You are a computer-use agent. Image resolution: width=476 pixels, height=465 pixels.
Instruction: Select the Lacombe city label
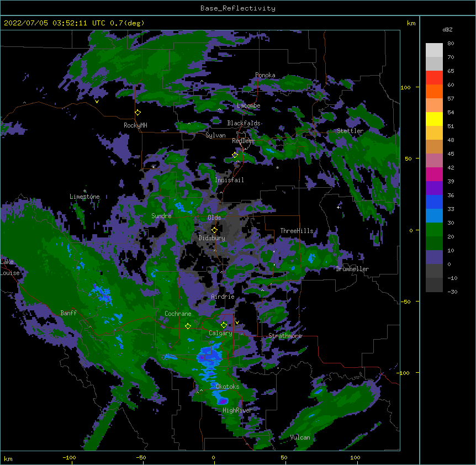point(248,105)
